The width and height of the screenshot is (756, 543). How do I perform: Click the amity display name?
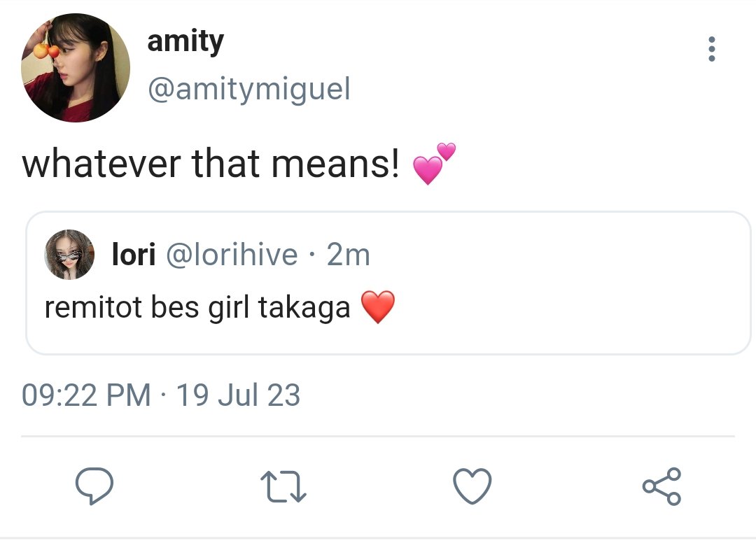click(x=185, y=41)
